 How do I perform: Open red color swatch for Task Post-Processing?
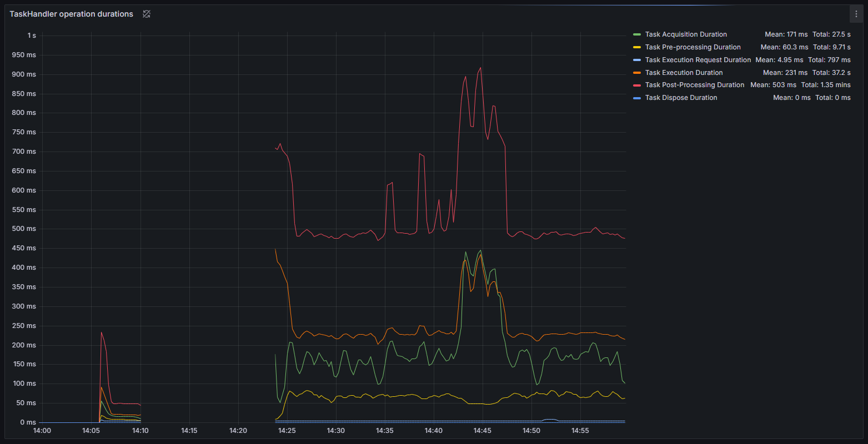point(637,85)
